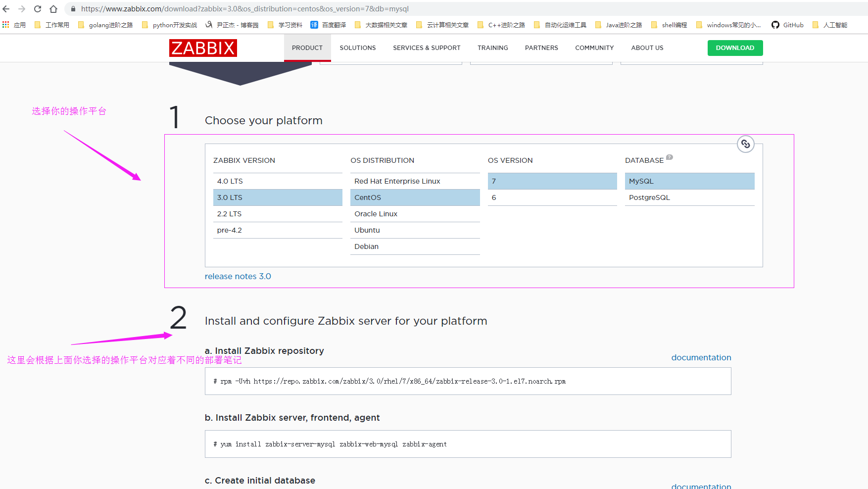This screenshot has width=868, height=489.
Task: Select Red Hat Enterprise Linux distribution
Action: click(x=415, y=181)
